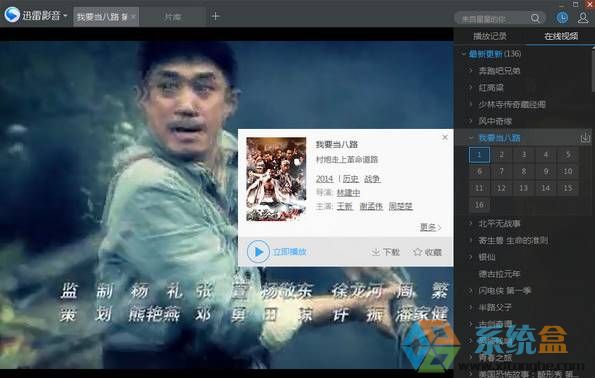The height and width of the screenshot is (378, 595).
Task: Open a new tab with plus icon
Action: (x=215, y=16)
